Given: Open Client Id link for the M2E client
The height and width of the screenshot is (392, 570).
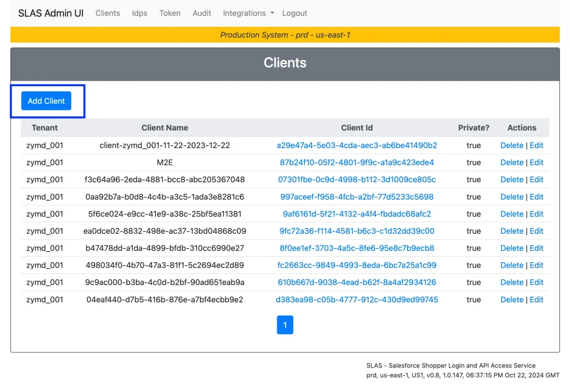Looking at the screenshot, I should pos(357,162).
